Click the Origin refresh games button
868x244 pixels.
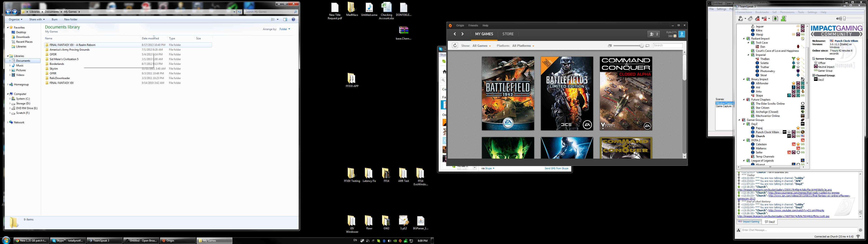[455, 45]
